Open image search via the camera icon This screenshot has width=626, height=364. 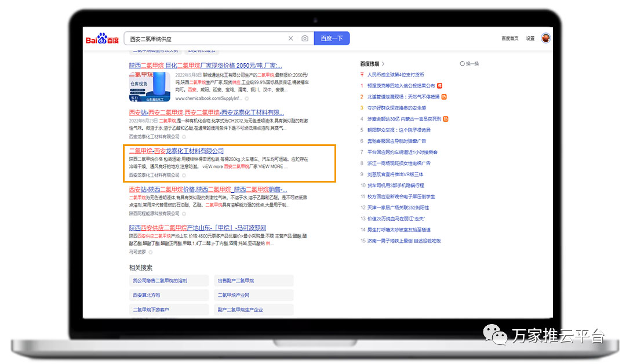[305, 39]
